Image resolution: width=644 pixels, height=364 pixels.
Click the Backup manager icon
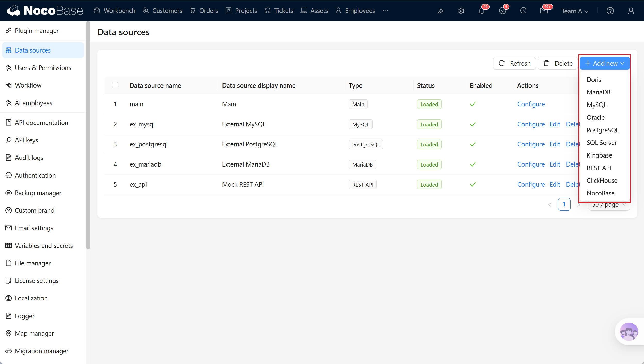coord(8,193)
